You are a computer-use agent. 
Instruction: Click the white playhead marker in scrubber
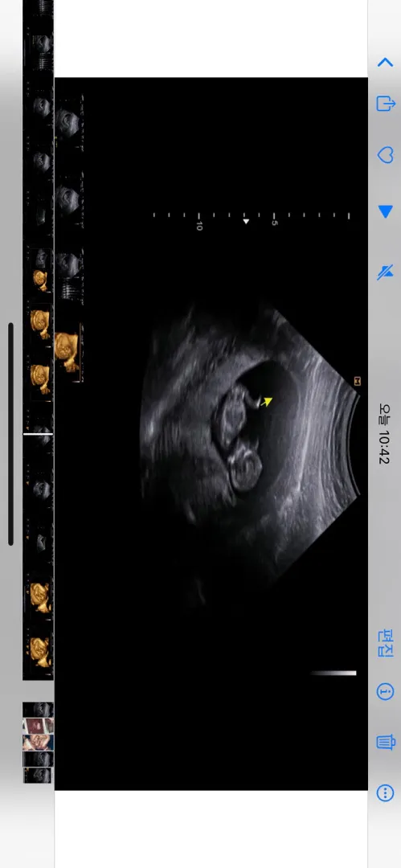pyautogui.click(x=39, y=434)
